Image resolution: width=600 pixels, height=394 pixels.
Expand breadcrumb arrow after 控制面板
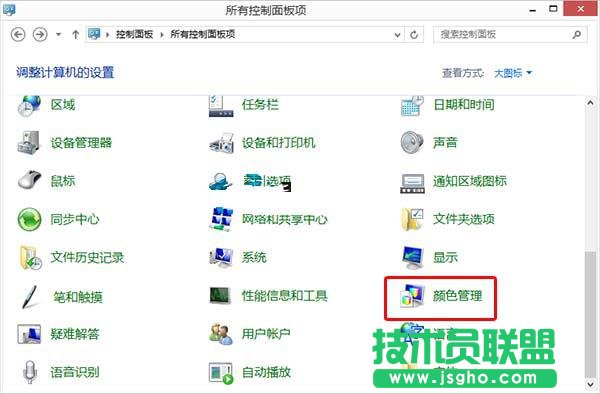[x=161, y=35]
